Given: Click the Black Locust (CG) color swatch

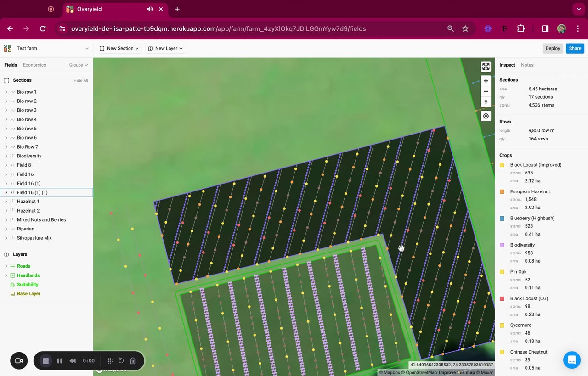Looking at the screenshot, I should tap(502, 299).
